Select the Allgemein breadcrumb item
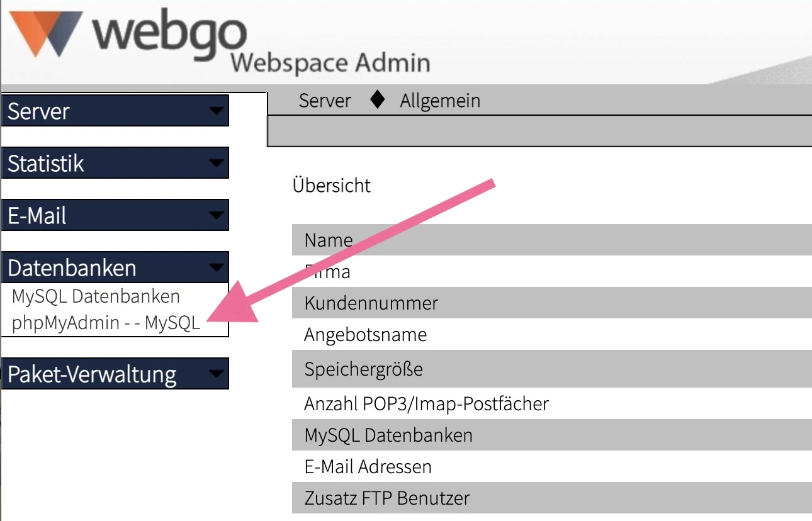The image size is (812, 521). pyautogui.click(x=440, y=100)
